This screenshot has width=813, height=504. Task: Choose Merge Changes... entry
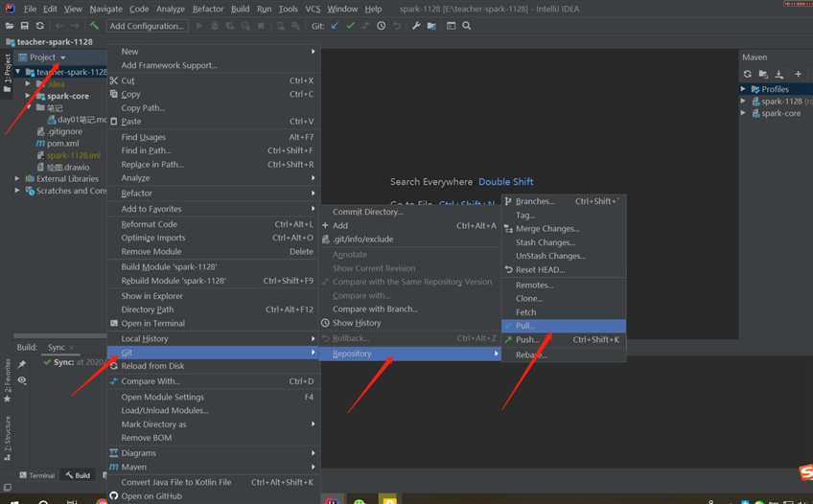[564, 229]
